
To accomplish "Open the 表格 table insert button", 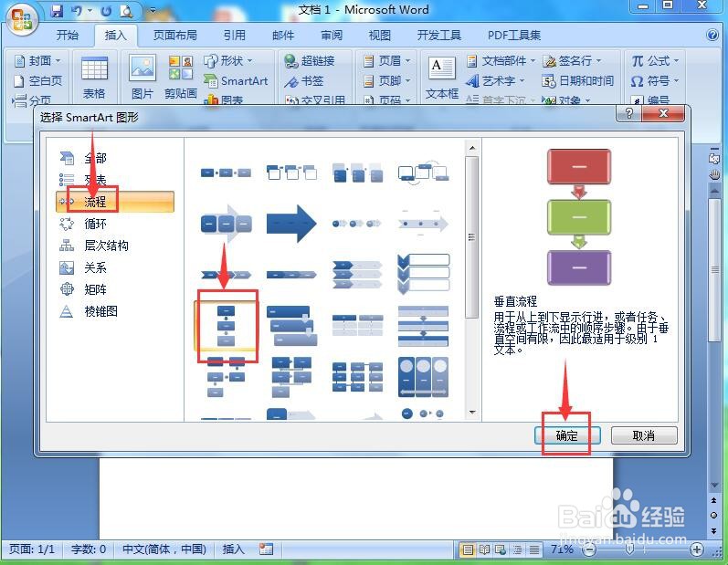I will 94,77.
